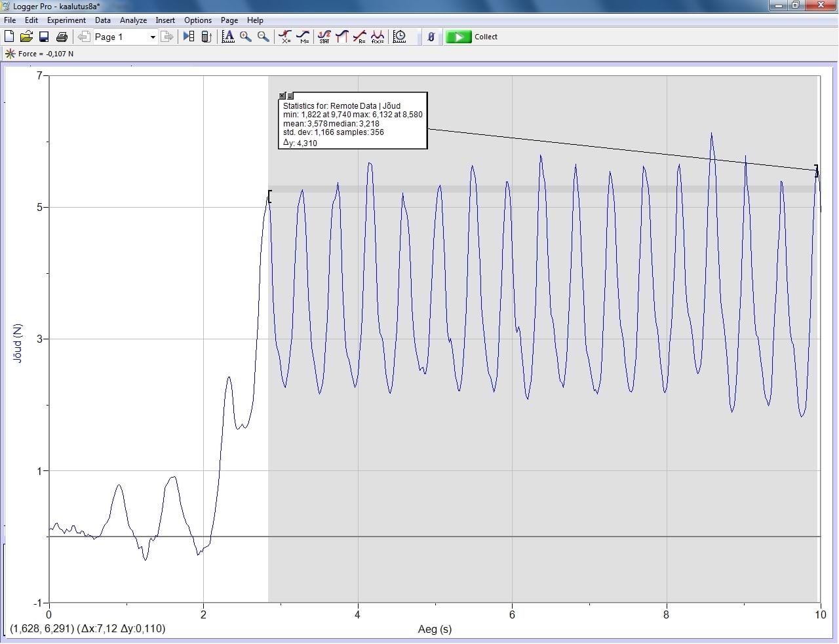Open the Page 1 dropdown

[153, 37]
